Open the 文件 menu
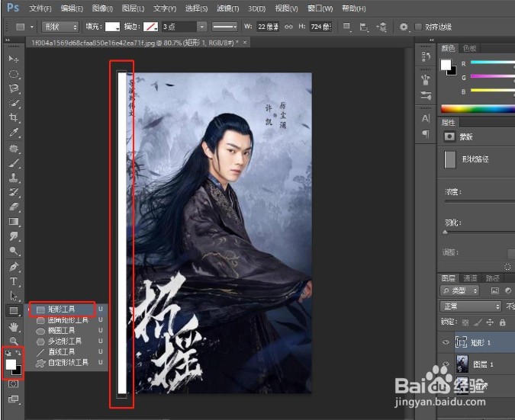The width and height of the screenshot is (515, 420). point(40,8)
